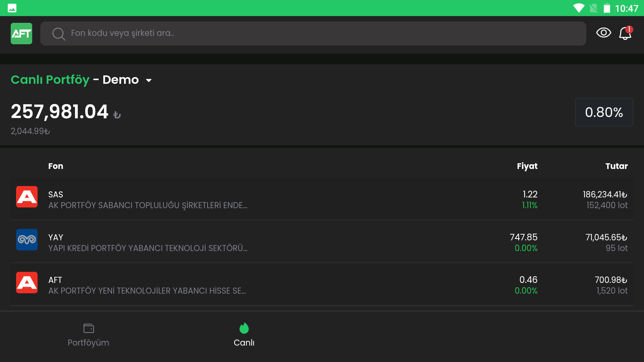
Task: Tap the Portföyüm wallet icon
Action: pos(89,328)
